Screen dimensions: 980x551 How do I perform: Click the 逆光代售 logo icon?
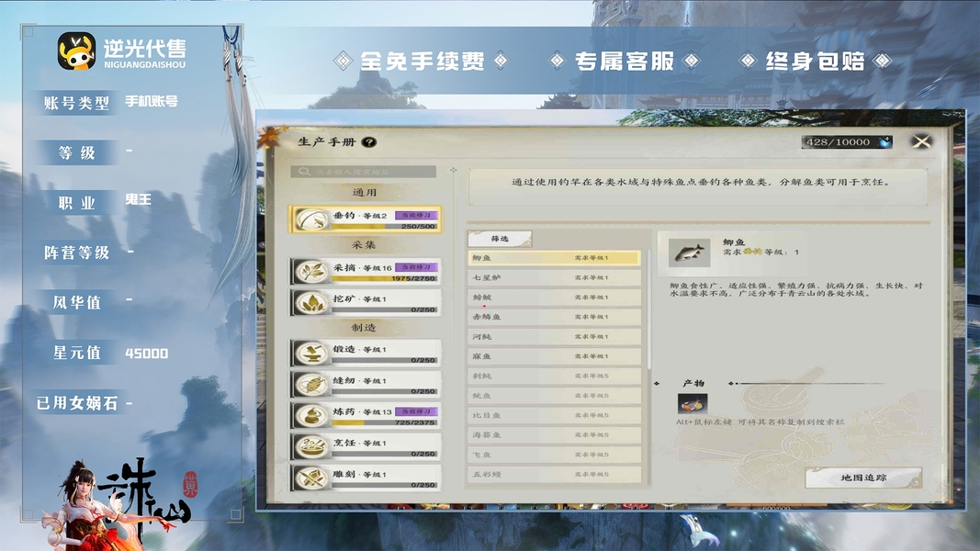pos(76,51)
